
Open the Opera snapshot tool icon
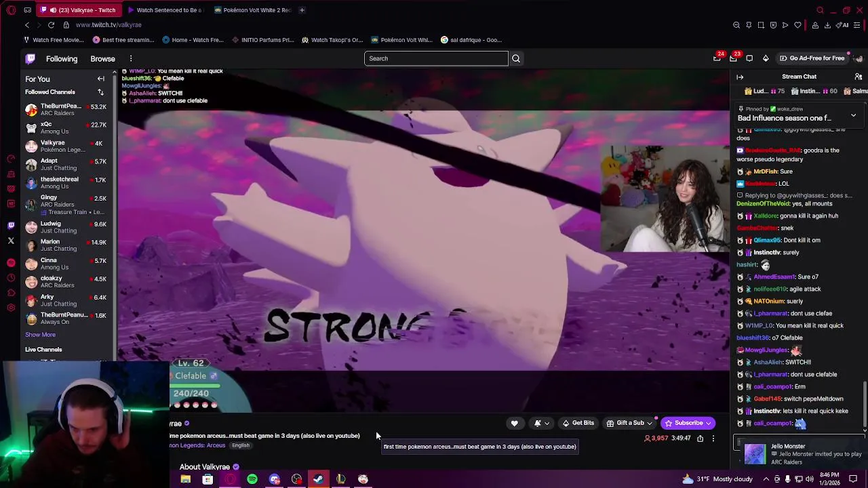click(761, 25)
